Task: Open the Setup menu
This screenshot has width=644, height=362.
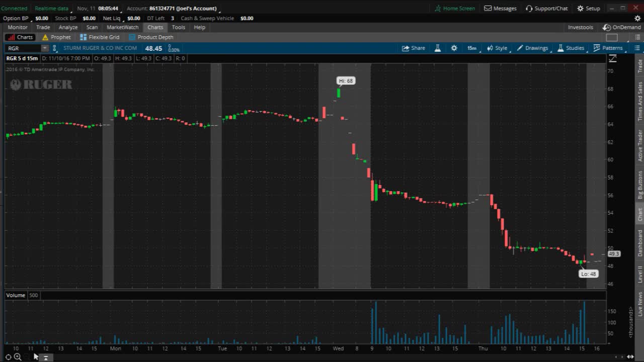Action: coord(588,8)
